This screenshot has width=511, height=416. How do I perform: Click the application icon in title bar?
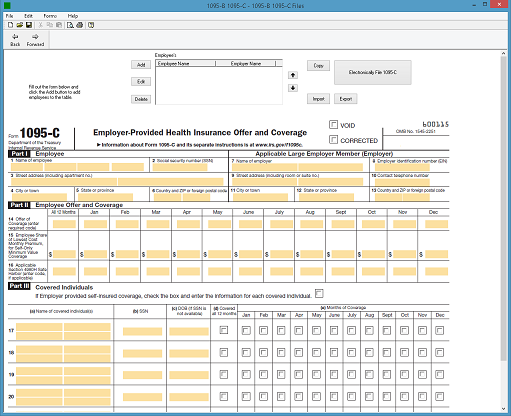[6, 5]
